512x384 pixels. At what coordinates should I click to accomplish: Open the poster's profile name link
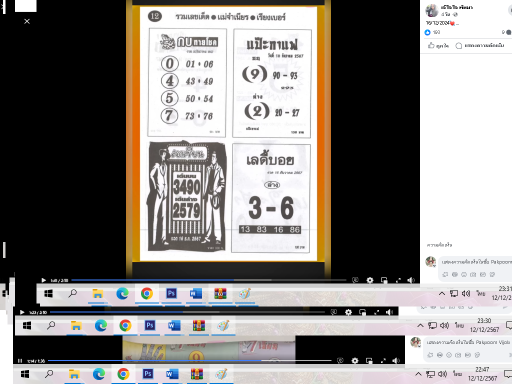[x=457, y=7]
